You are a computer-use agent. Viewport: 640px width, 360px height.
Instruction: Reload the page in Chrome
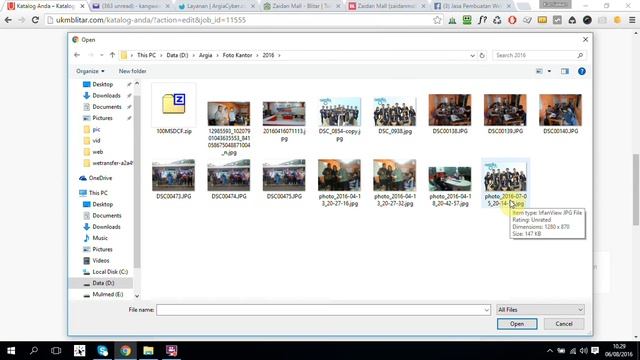pyautogui.click(x=35, y=20)
